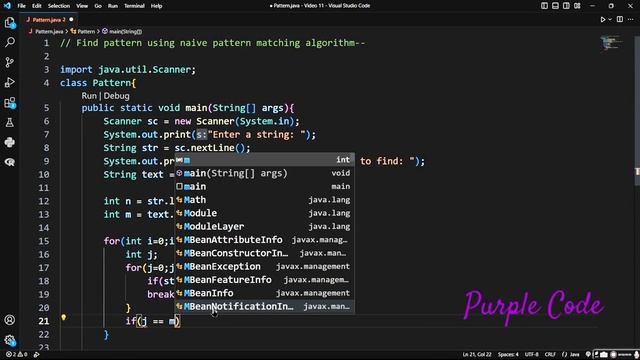The height and width of the screenshot is (360, 640).
Task: Click the Run code lens link
Action: point(89,96)
